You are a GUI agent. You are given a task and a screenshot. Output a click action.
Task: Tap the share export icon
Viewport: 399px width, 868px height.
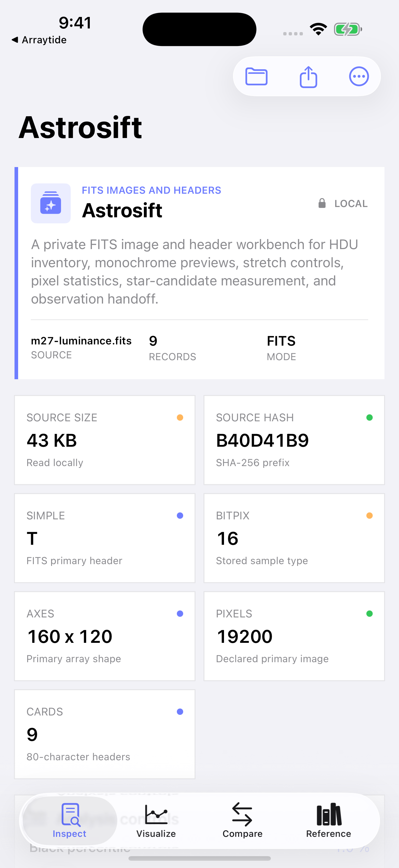308,77
